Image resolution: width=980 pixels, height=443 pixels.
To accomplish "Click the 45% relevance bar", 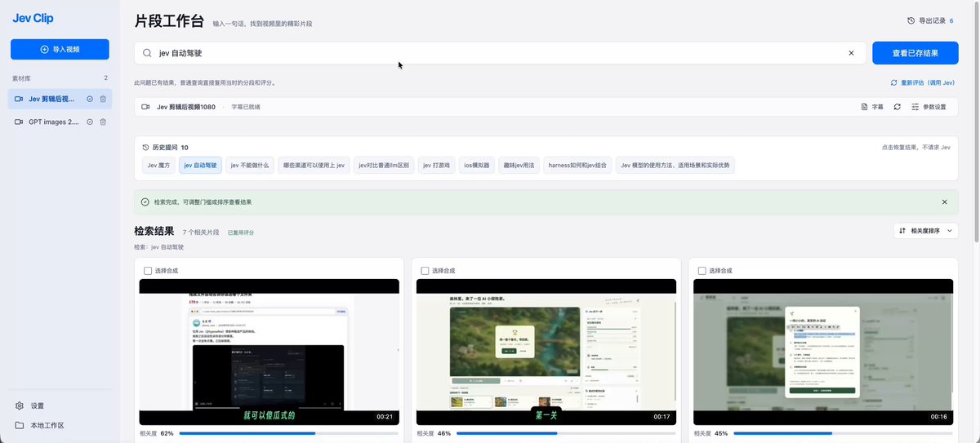I will click(843, 433).
